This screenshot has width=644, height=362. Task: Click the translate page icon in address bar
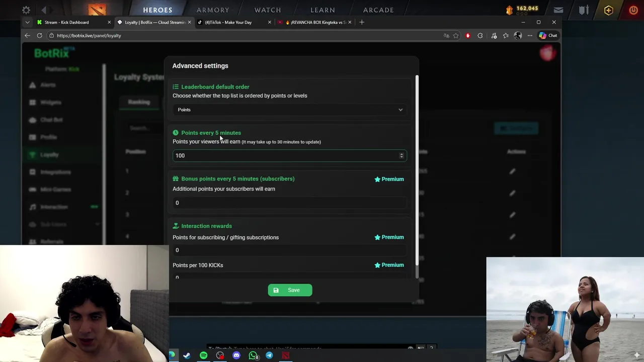446,36
